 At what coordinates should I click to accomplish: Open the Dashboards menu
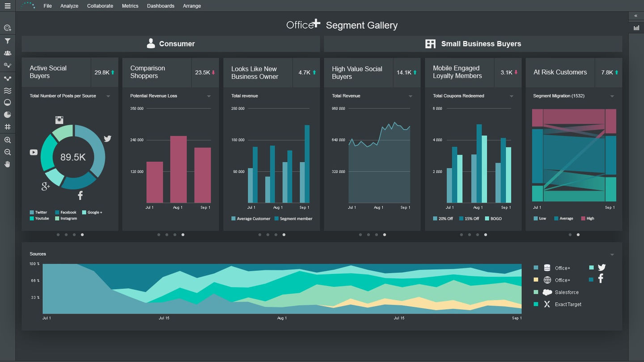coord(161,6)
